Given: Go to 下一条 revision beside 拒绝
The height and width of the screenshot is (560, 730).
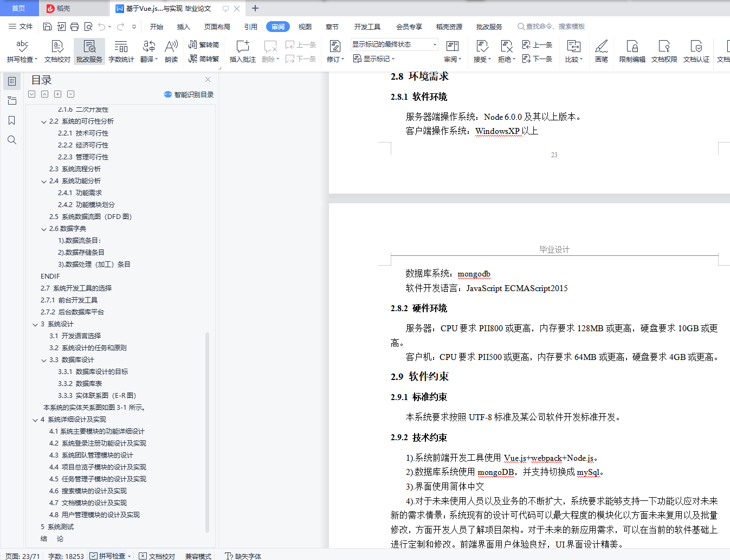Looking at the screenshot, I should pos(537,59).
